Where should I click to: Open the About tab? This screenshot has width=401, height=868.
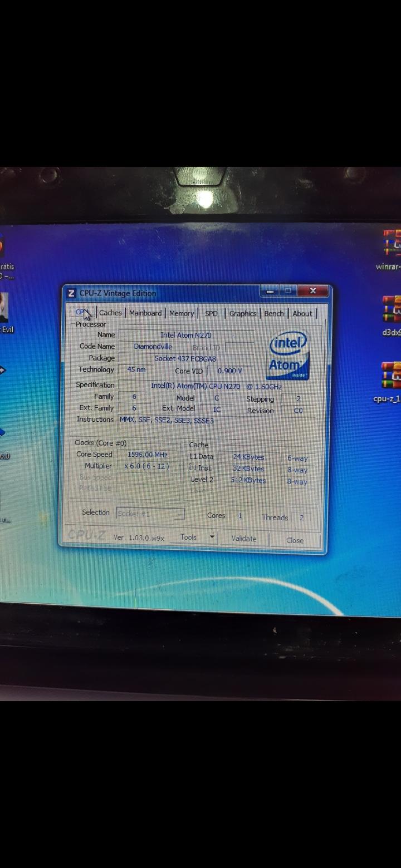pos(302,313)
